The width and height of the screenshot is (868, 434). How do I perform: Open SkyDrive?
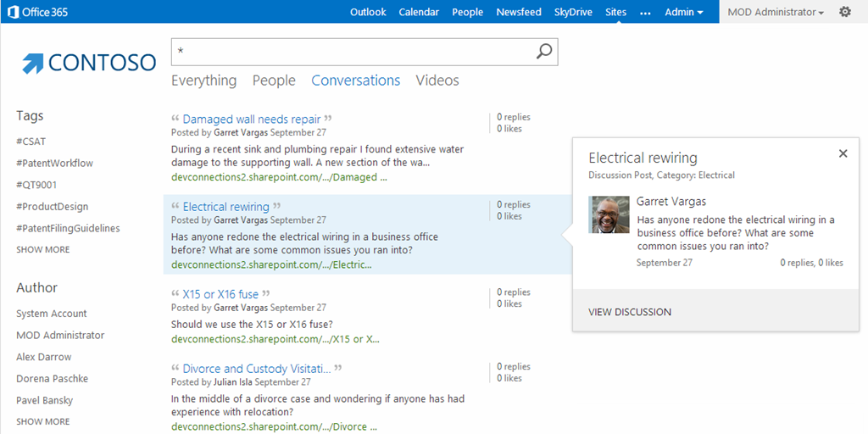tap(574, 12)
